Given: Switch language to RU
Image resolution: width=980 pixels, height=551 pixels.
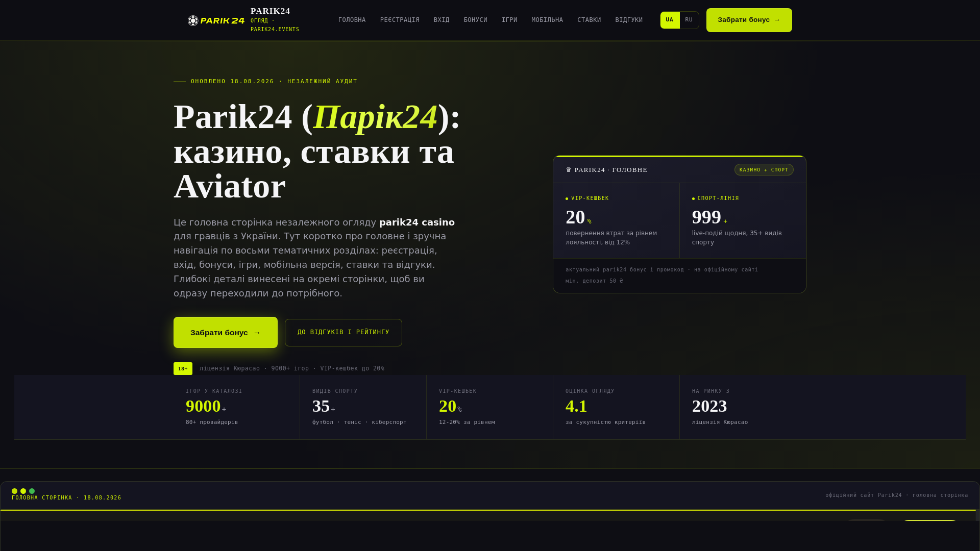Looking at the screenshot, I should point(689,20).
